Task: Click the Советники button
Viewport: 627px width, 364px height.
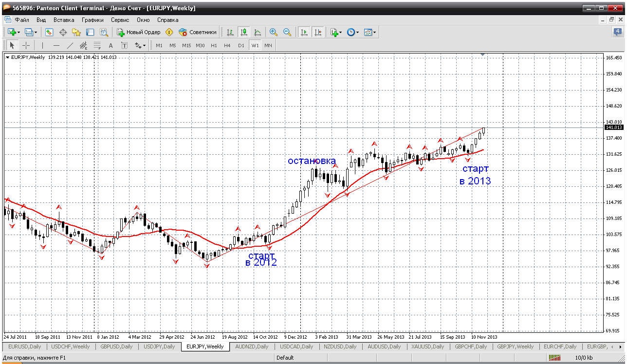Action: (198, 32)
